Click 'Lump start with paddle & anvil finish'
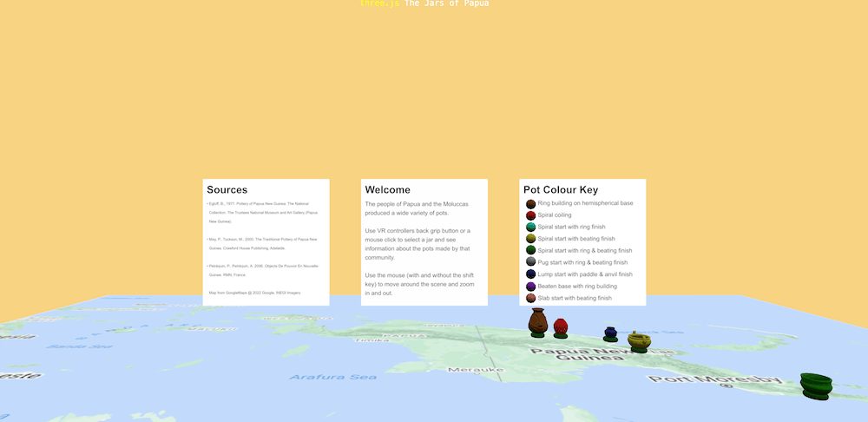Screen dimensions: 868x422 (x=584, y=274)
